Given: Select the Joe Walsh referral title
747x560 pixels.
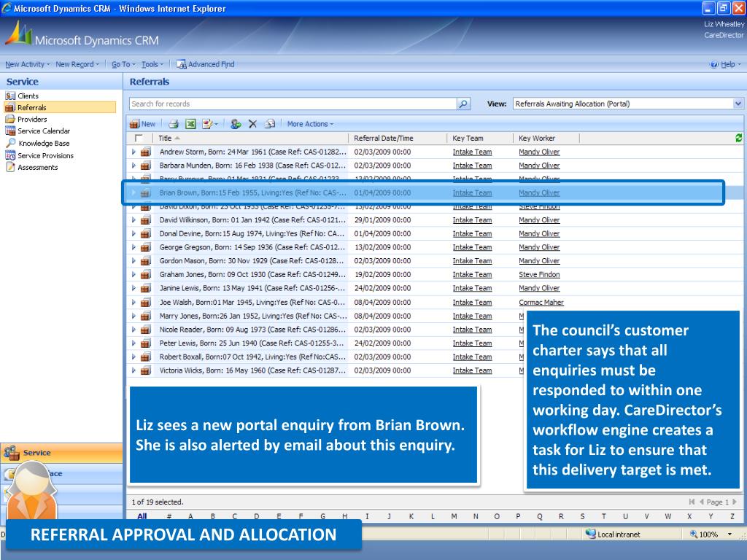Looking at the screenshot, I should tap(252, 303).
